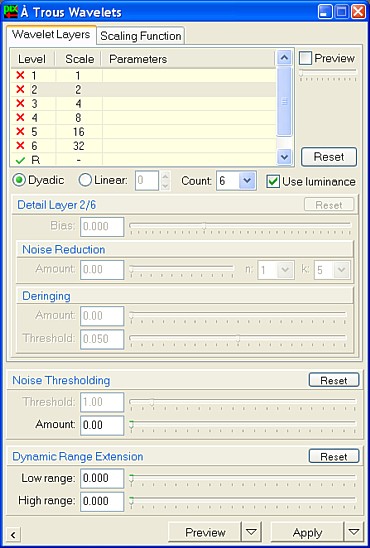The image size is (370, 548).
Task: Toggle the red X on wavelet layer 2
Action: tap(21, 90)
